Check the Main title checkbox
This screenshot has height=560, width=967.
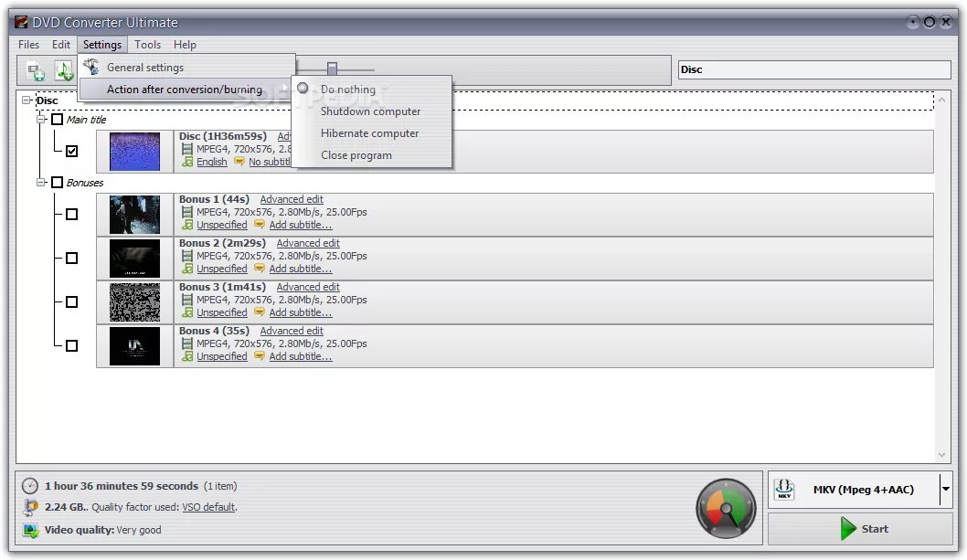click(x=57, y=119)
